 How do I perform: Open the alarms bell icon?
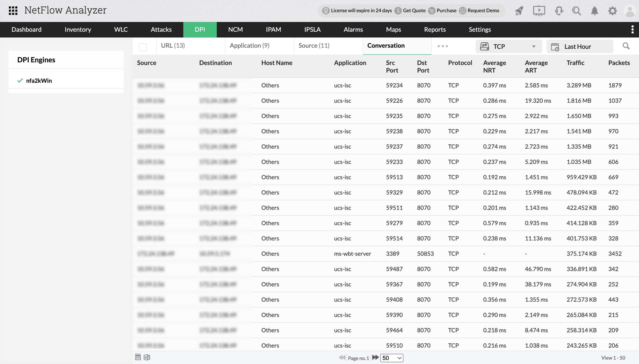click(x=594, y=11)
